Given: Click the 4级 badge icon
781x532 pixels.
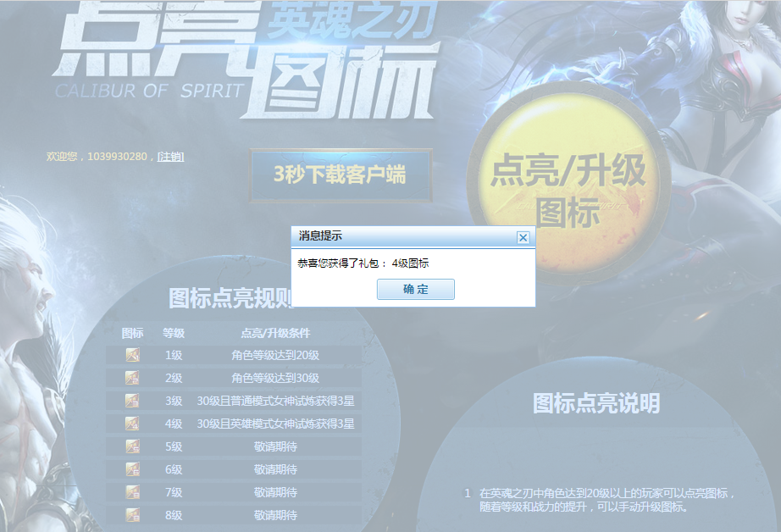Looking at the screenshot, I should pos(132,424).
